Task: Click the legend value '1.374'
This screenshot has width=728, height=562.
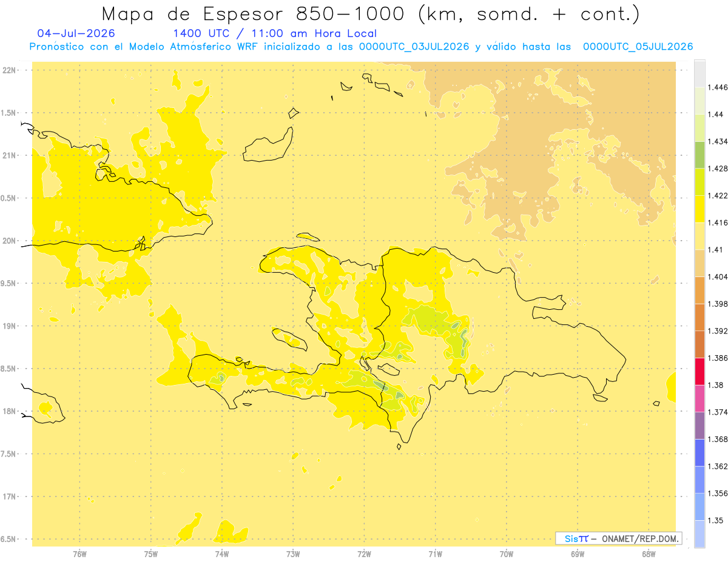Action: coord(718,412)
